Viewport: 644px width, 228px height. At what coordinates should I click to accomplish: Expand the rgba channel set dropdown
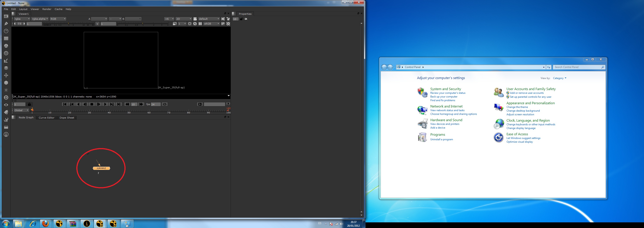point(22,19)
